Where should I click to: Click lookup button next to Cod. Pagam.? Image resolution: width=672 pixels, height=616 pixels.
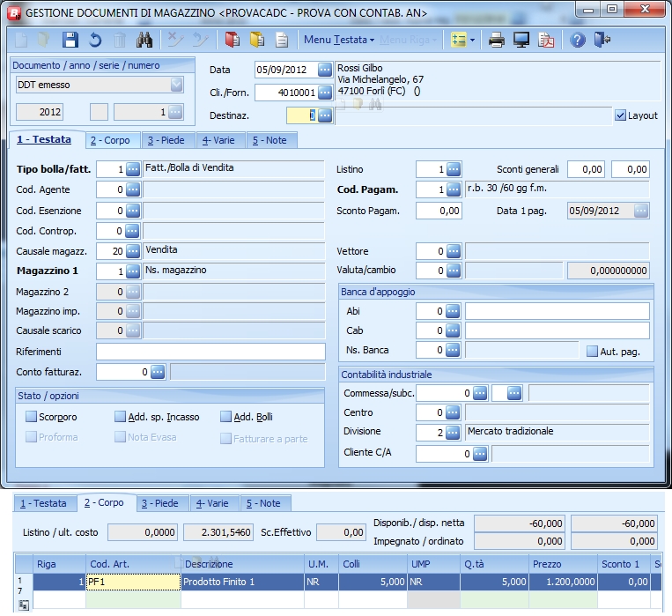coord(453,189)
